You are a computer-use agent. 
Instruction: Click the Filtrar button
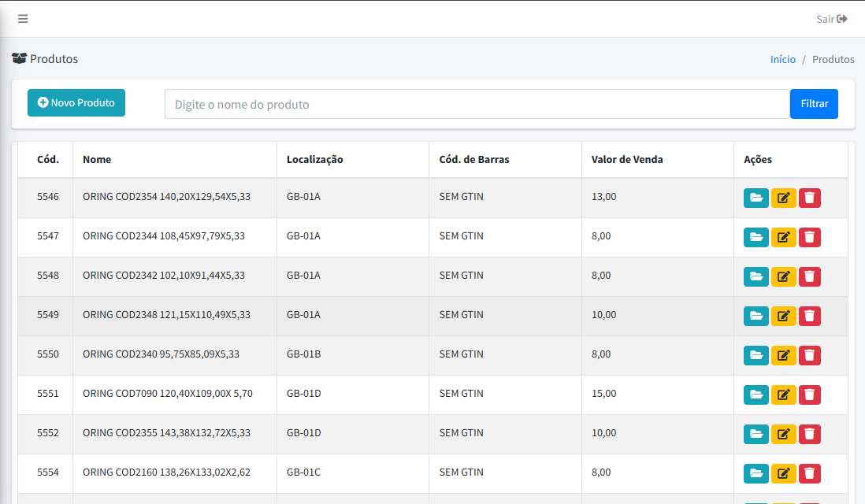(814, 104)
